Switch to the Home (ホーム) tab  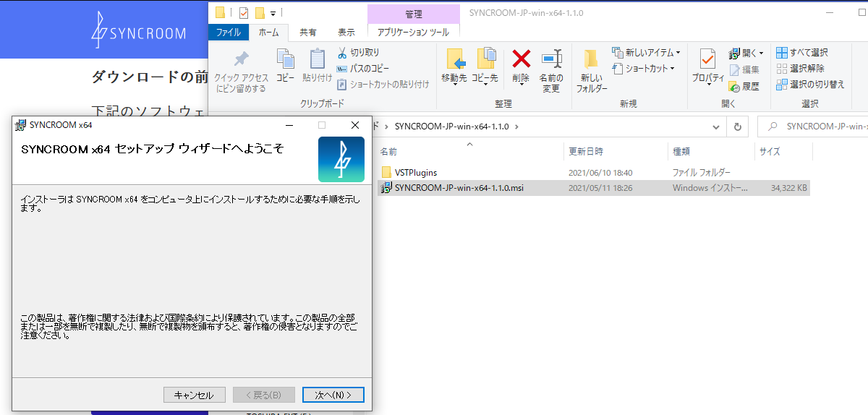(269, 33)
